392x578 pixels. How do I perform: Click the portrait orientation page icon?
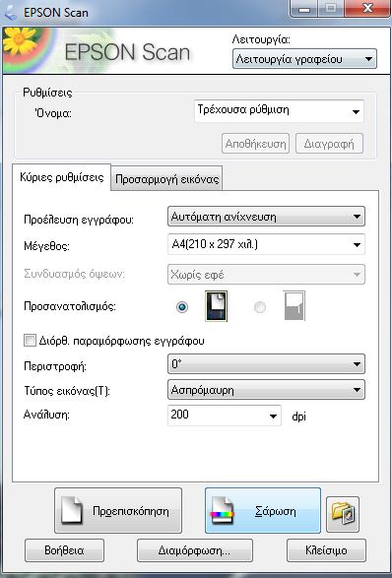pyautogui.click(x=216, y=306)
